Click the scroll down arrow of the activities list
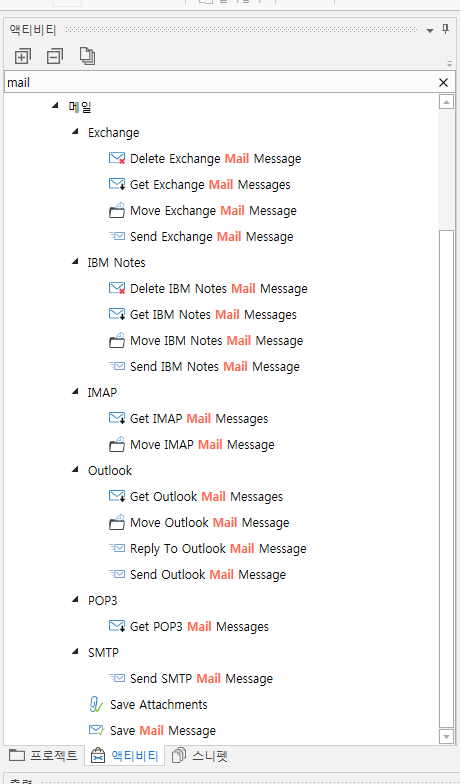This screenshot has width=460, height=784. (446, 736)
